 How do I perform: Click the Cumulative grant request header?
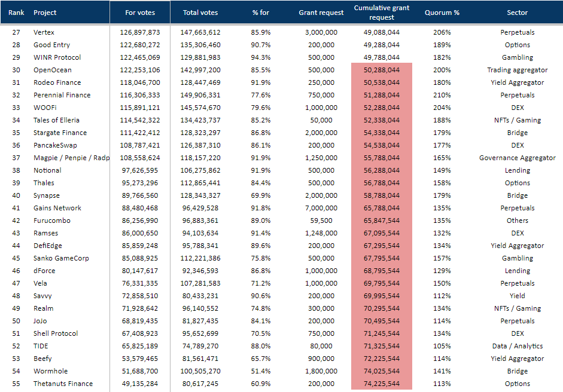click(x=382, y=13)
